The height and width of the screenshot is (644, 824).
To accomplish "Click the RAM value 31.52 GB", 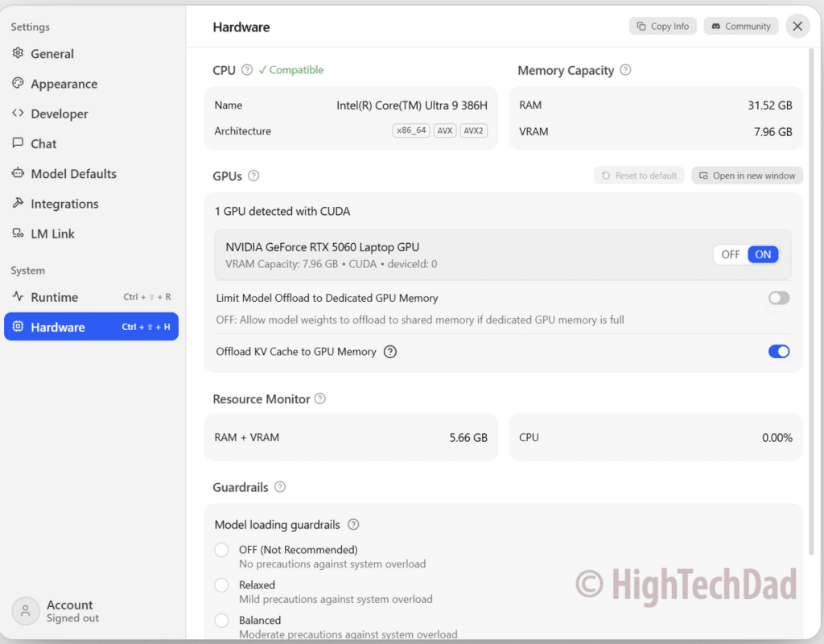I will (x=770, y=105).
